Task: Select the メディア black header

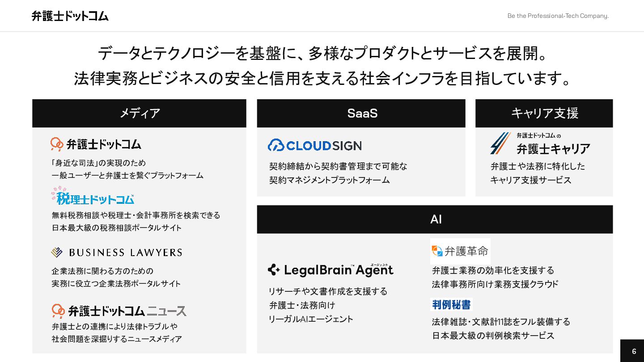Action: (139, 114)
